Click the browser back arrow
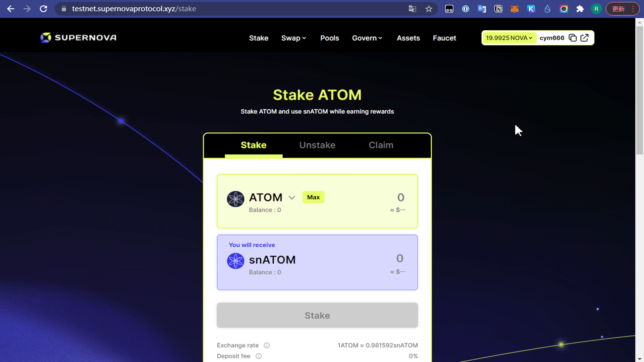 click(11, 9)
